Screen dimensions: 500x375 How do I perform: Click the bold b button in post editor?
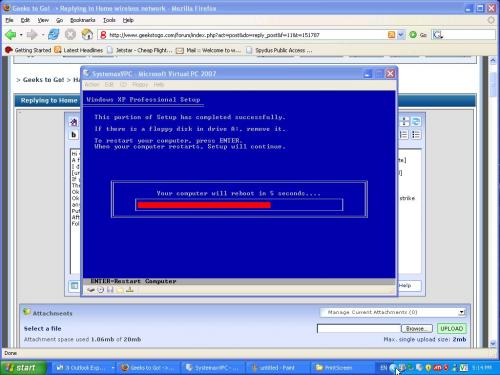tap(74, 135)
